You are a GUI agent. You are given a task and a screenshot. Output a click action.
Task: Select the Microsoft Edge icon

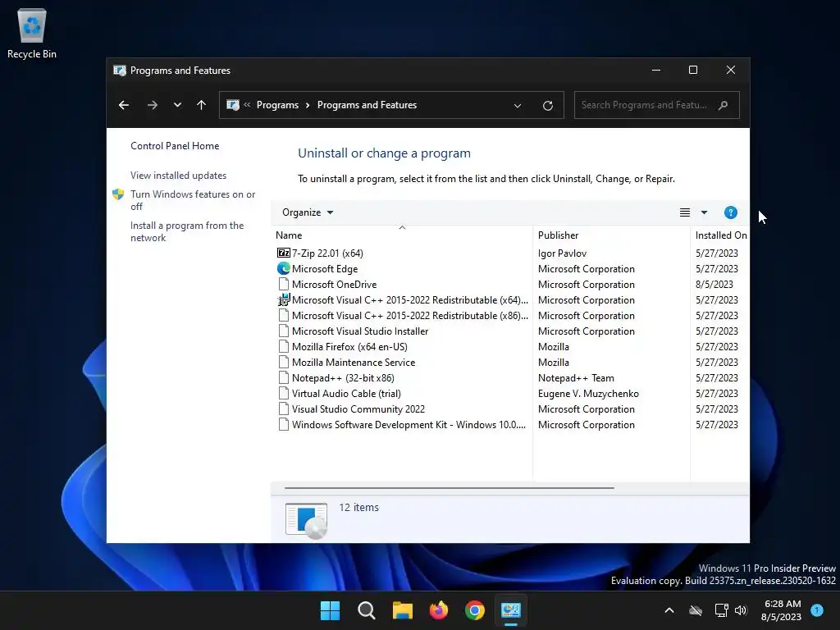(283, 268)
